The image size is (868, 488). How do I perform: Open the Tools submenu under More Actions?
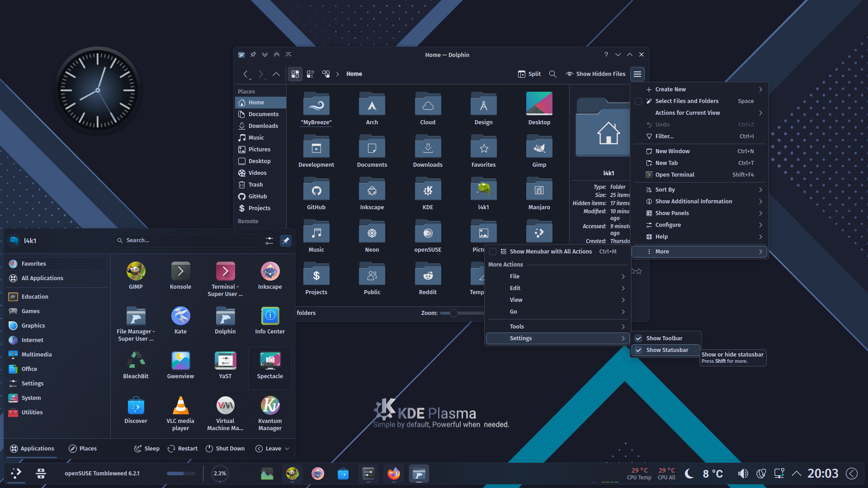557,327
